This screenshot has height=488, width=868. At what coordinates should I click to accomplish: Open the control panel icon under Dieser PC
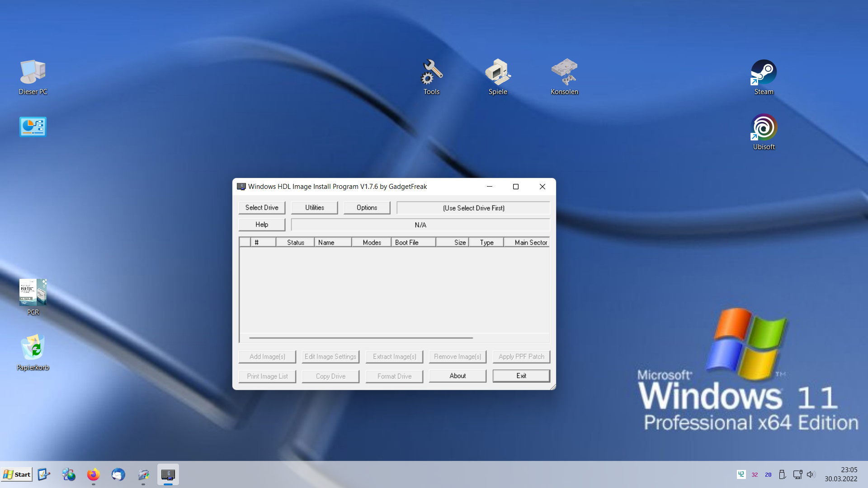(x=33, y=127)
